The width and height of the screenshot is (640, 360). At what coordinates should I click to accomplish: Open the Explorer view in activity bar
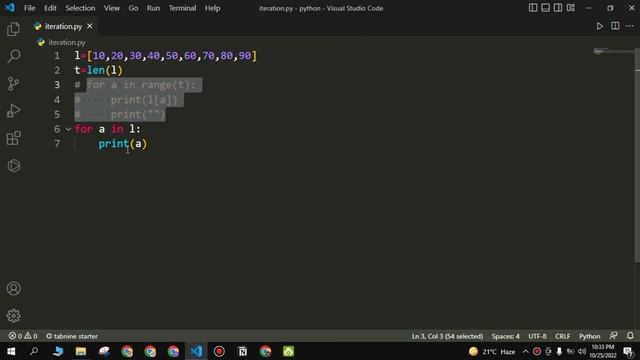pos(13,29)
